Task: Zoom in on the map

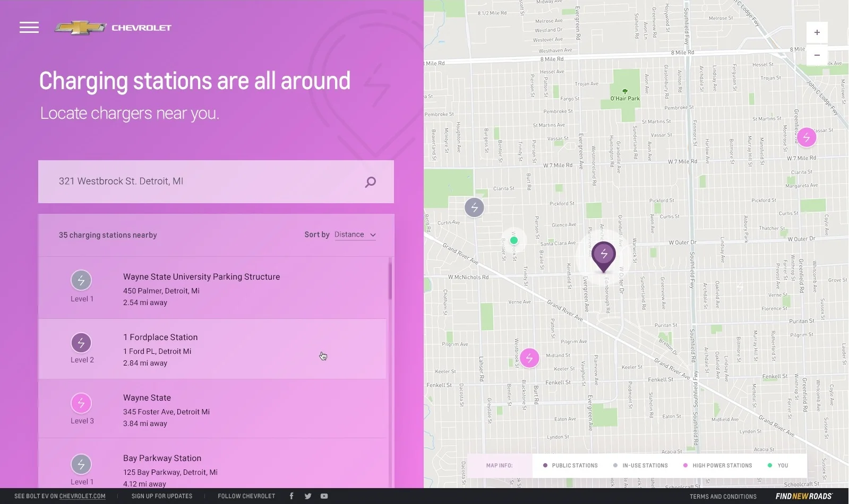Action: pyautogui.click(x=817, y=32)
